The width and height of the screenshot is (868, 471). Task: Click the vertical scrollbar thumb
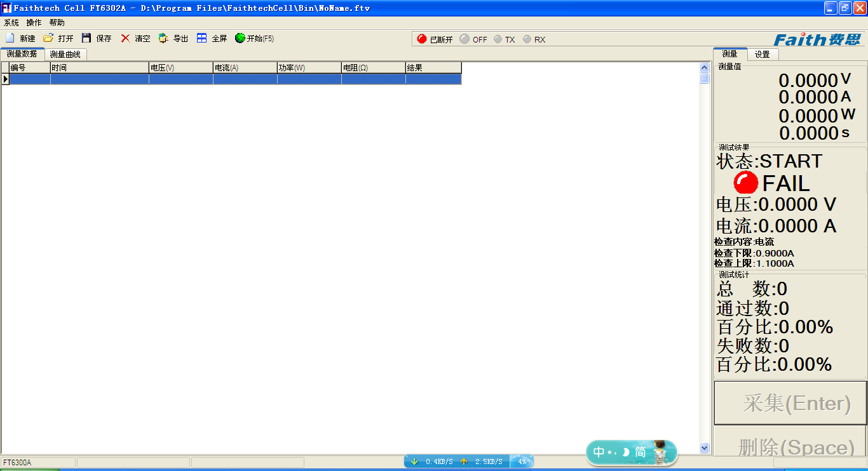[704, 78]
